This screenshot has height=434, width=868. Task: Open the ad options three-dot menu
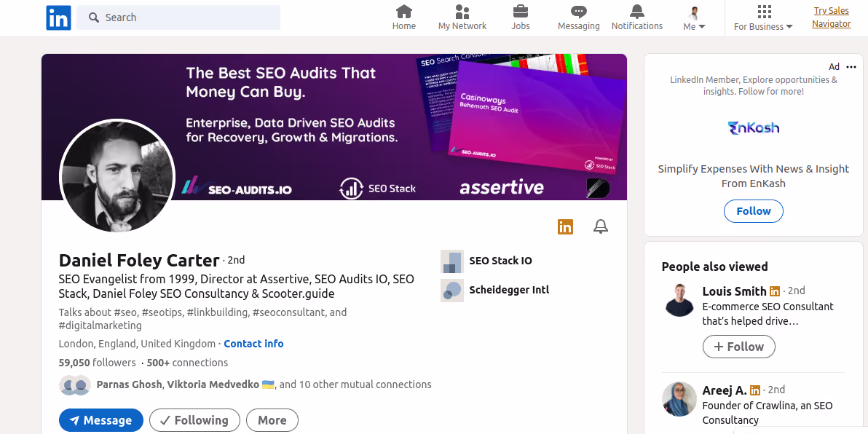(851, 67)
